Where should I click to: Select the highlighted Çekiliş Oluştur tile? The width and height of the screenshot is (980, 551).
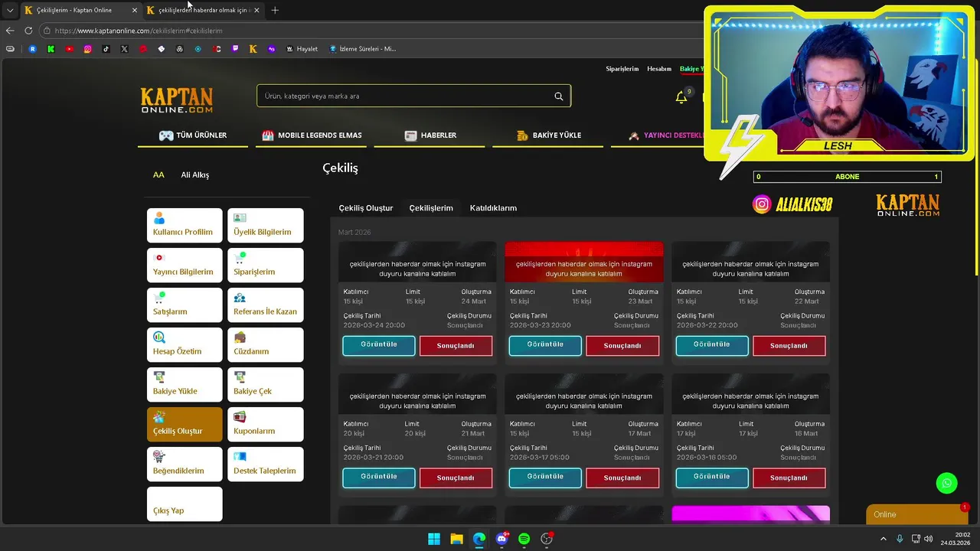[x=185, y=424]
